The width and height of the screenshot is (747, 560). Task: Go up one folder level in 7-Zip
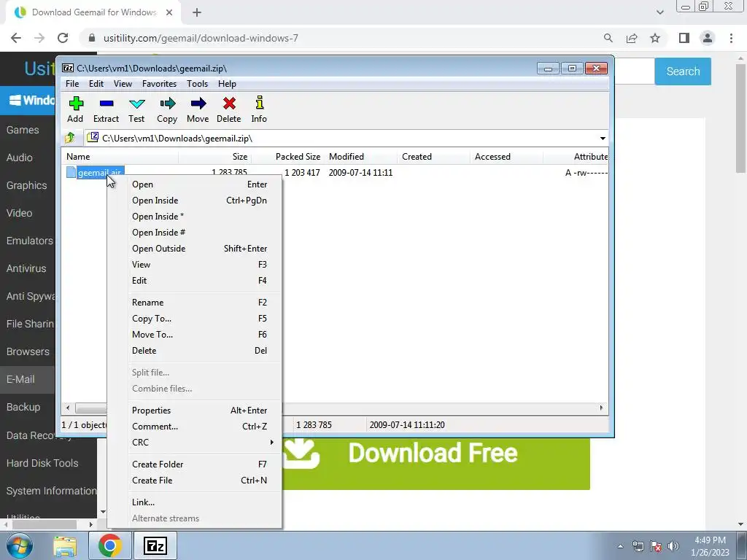click(70, 138)
